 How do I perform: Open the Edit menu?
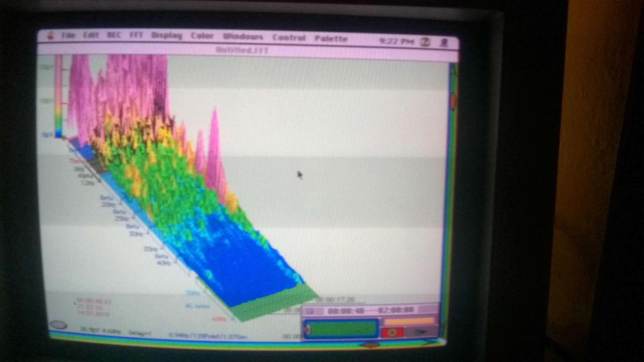[91, 36]
